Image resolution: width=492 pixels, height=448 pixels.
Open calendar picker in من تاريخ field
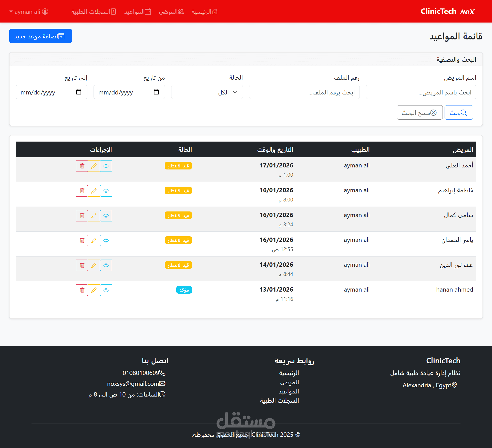pyautogui.click(x=156, y=92)
